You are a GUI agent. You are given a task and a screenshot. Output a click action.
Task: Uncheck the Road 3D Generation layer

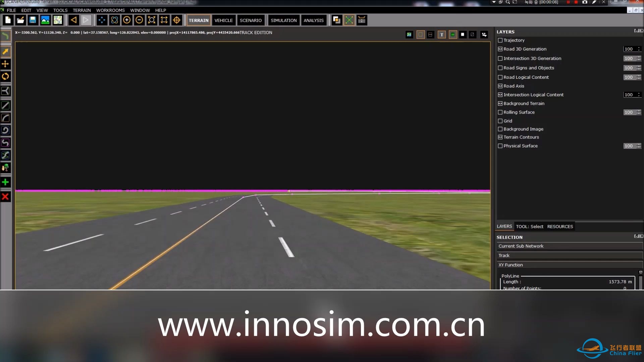500,49
